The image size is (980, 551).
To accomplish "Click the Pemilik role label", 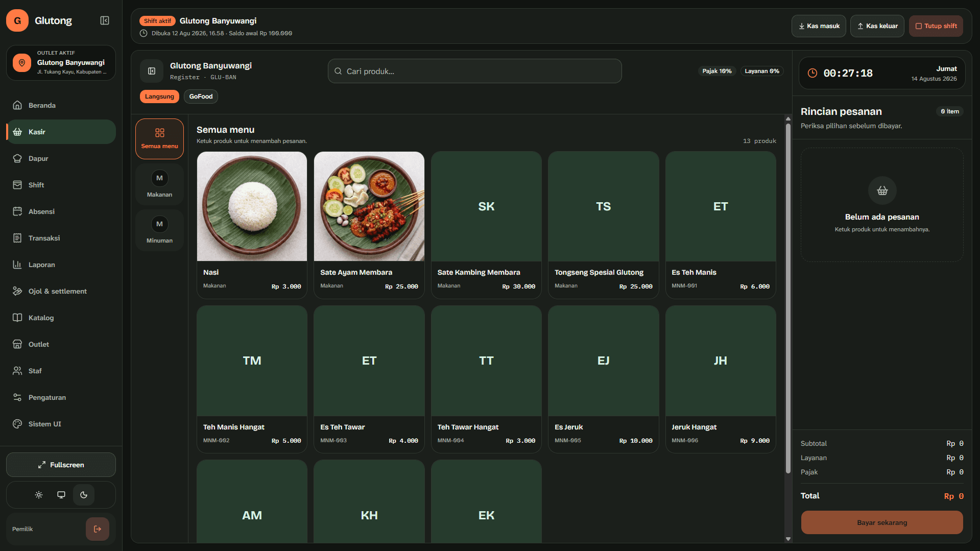I will (x=22, y=529).
